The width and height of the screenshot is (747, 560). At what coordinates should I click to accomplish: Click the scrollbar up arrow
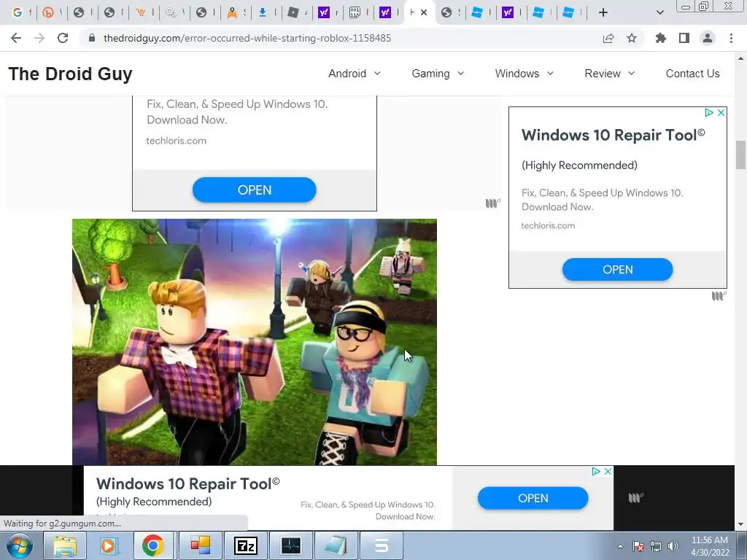coord(740,58)
